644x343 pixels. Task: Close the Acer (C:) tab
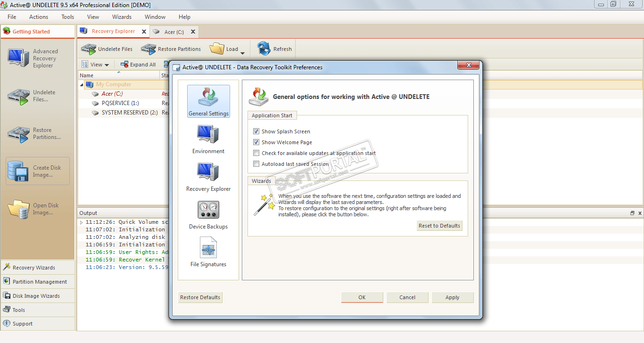[193, 32]
